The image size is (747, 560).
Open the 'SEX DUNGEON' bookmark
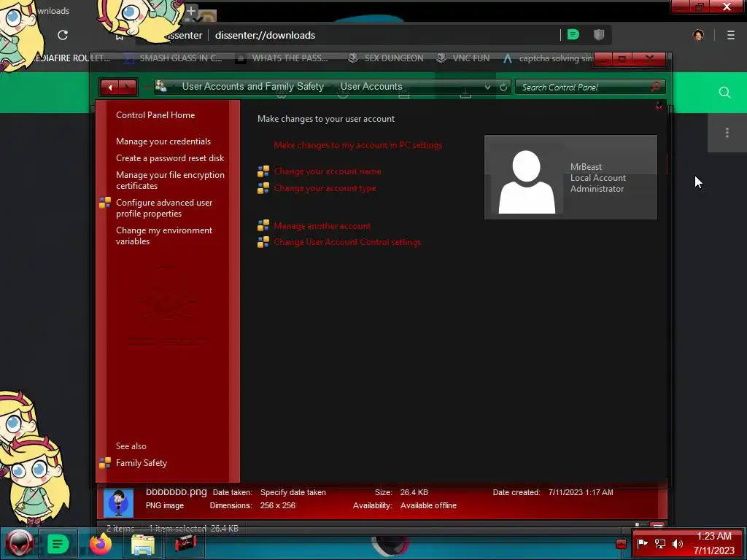tap(386, 58)
